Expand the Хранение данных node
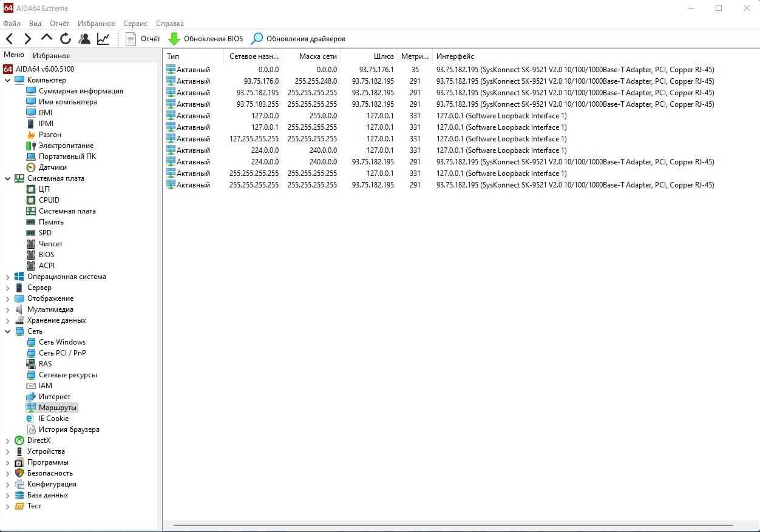This screenshot has height=532, width=760. pyautogui.click(x=8, y=320)
